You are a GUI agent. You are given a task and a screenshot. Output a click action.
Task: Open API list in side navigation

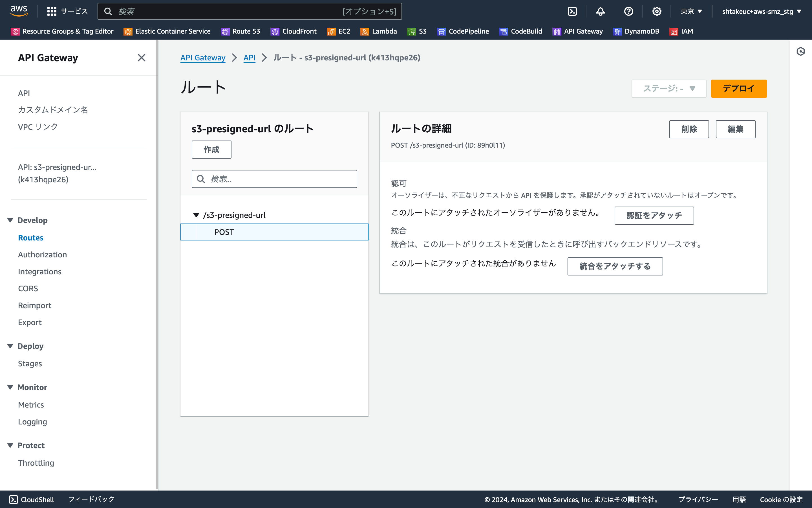click(x=24, y=93)
